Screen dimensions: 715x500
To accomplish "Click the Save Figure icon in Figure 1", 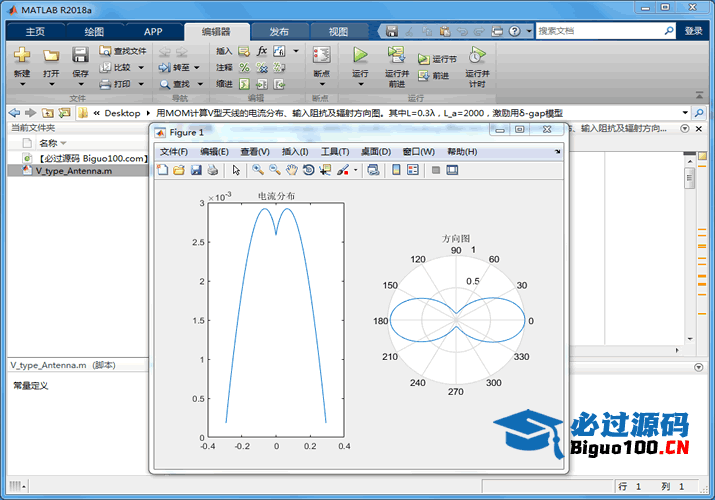I will coord(196,170).
